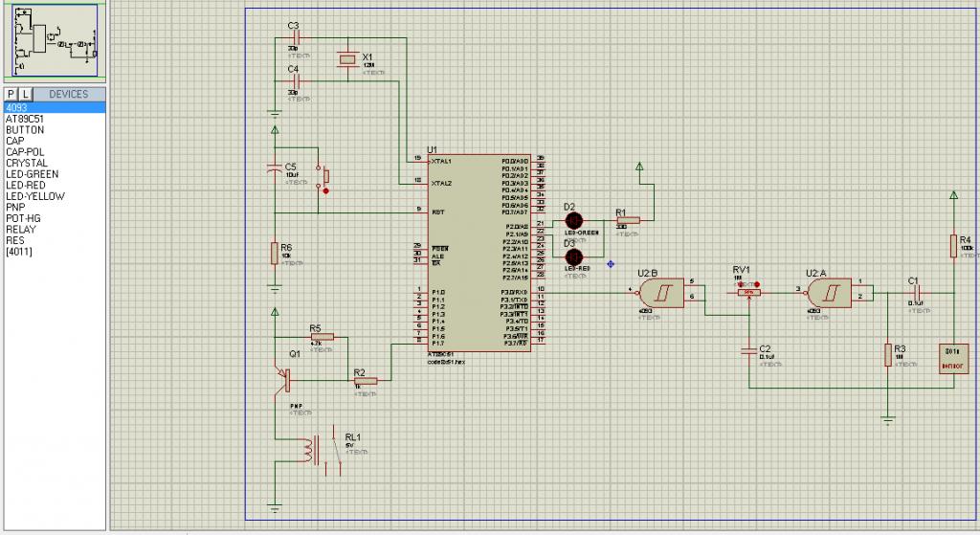Select the U2:B Schmitt NAND gate
Viewport: 980px width, 535px height.
[662, 293]
